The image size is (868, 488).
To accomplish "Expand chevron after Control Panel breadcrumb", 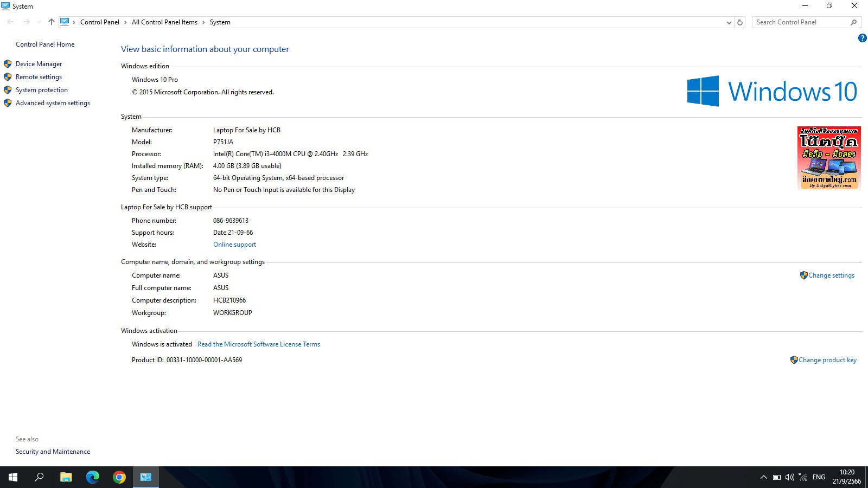I will (125, 22).
